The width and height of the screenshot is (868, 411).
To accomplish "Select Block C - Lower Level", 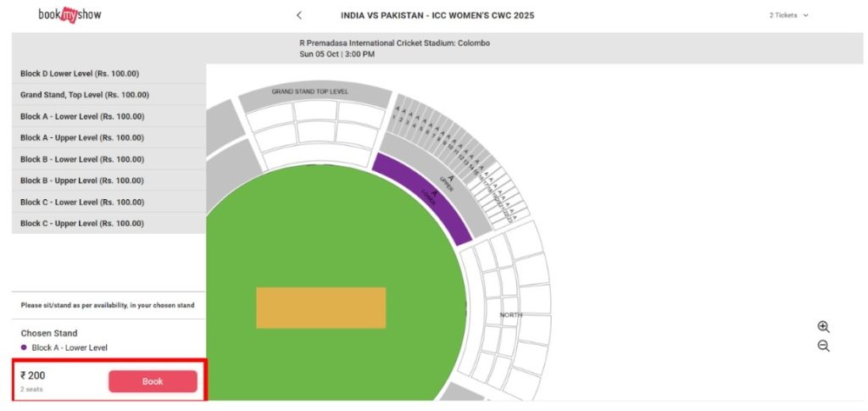I will (x=109, y=202).
